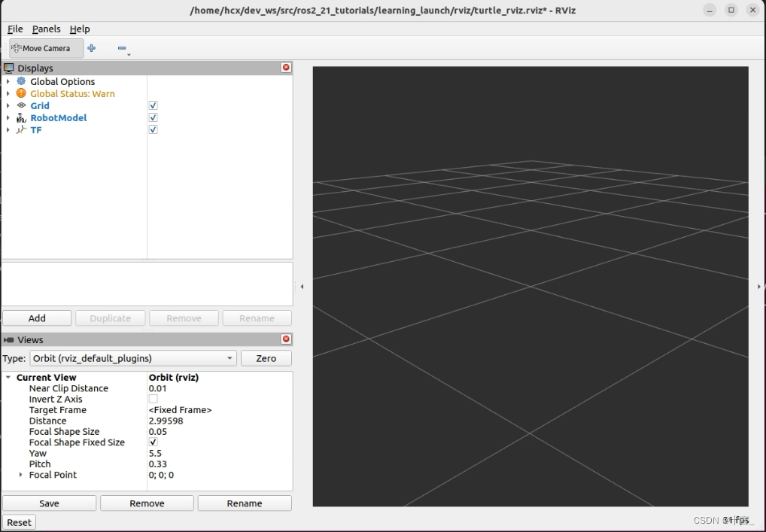The width and height of the screenshot is (766, 532).
Task: Click the tool remove dropdown arrow
Action: (x=129, y=55)
